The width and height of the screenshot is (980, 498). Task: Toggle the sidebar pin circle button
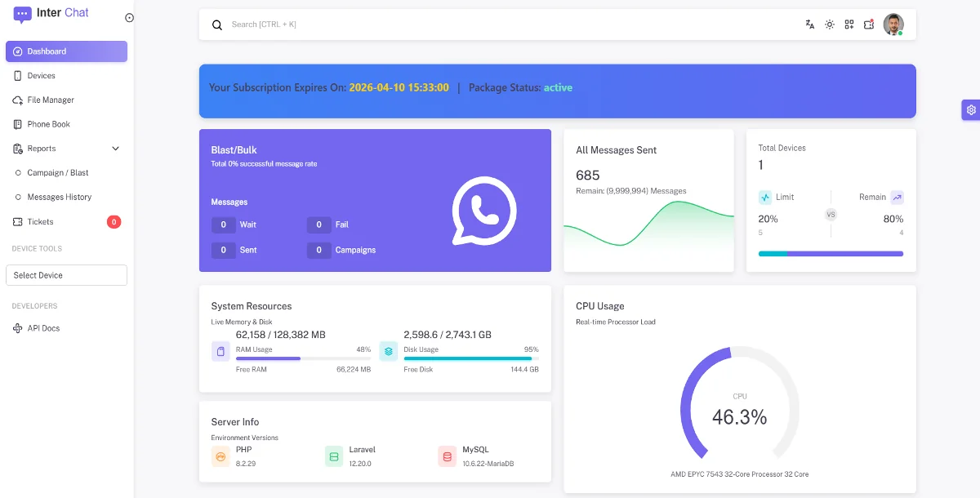tap(129, 18)
